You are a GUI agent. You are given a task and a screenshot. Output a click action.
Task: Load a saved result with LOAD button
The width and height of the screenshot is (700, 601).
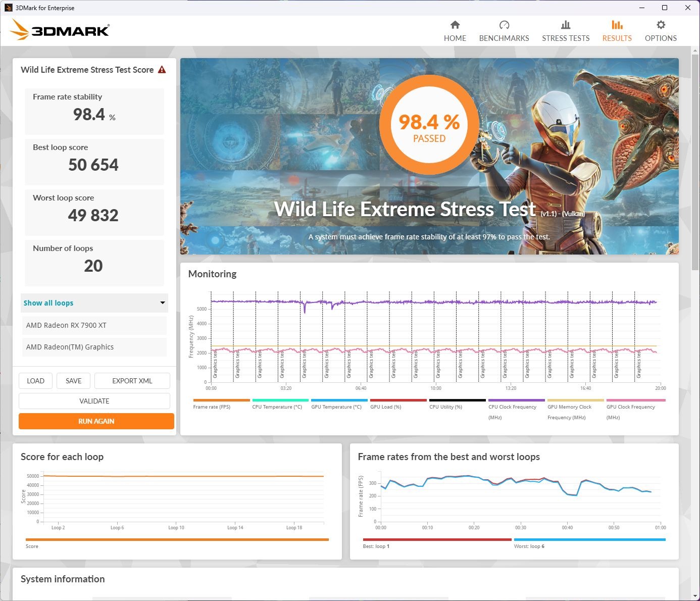coord(35,381)
